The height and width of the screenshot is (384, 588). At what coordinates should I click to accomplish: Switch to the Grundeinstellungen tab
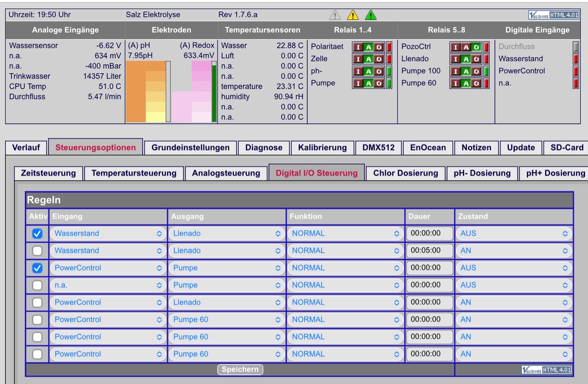point(190,148)
